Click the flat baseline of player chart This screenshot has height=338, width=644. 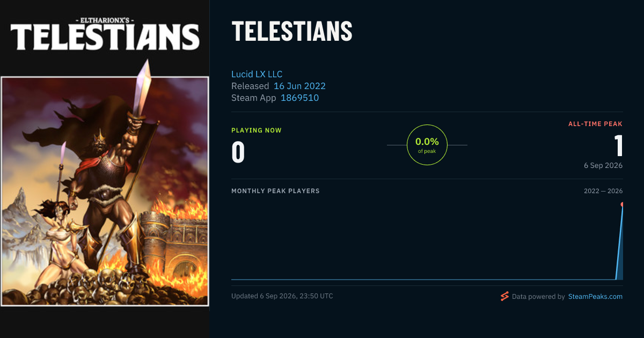423,279
